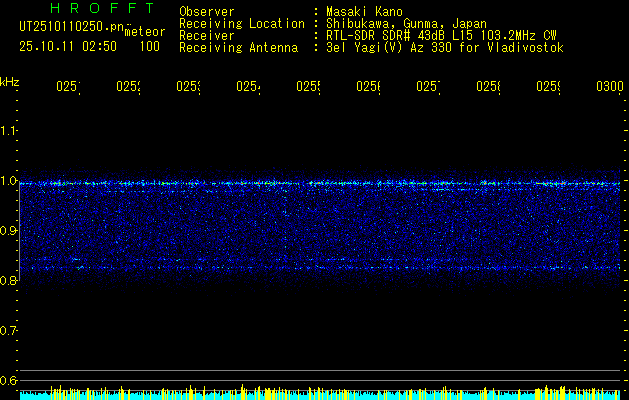The image size is (629, 400).
Task: Click the 'meteor' label
Action: pos(145,32)
